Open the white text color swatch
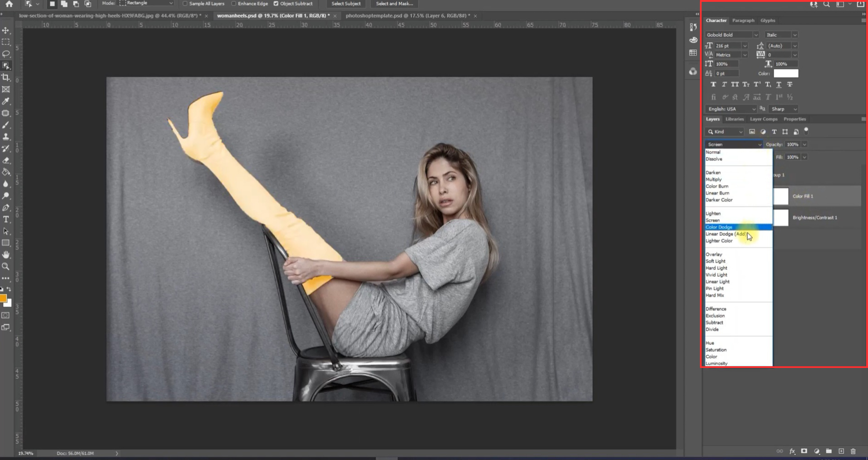Screen dimensions: 868x460 [x=786, y=73]
